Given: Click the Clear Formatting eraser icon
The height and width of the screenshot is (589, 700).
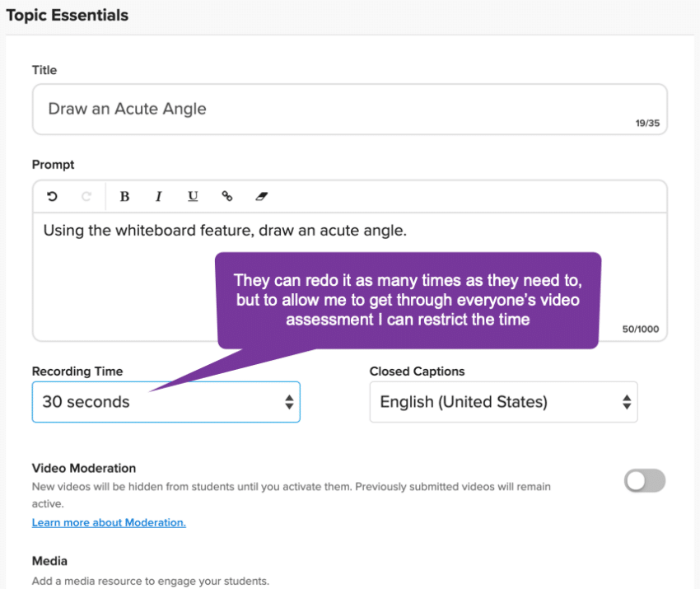Looking at the screenshot, I should [x=261, y=196].
